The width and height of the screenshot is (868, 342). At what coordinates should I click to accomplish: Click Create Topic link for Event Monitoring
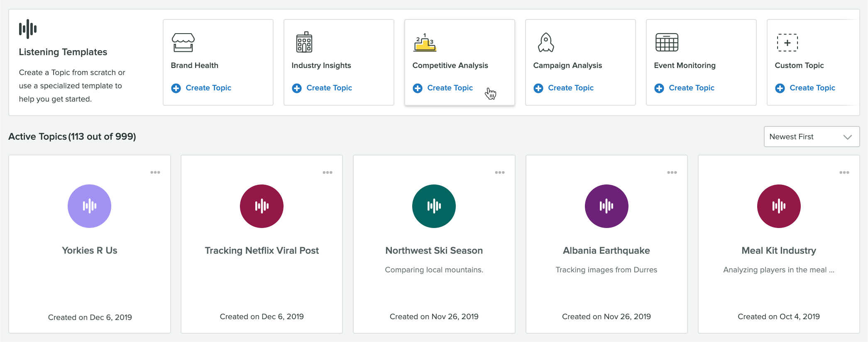[x=692, y=88]
